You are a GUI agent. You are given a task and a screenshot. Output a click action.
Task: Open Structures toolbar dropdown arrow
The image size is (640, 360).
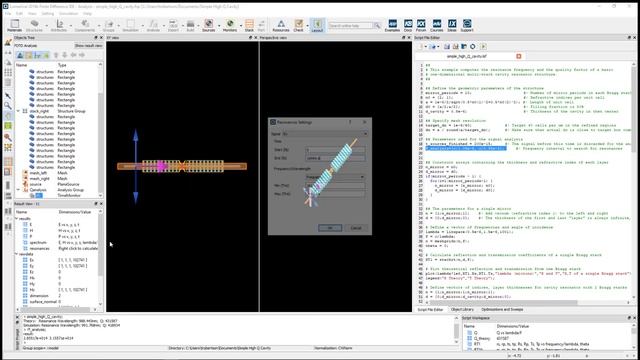pyautogui.click(x=46, y=26)
